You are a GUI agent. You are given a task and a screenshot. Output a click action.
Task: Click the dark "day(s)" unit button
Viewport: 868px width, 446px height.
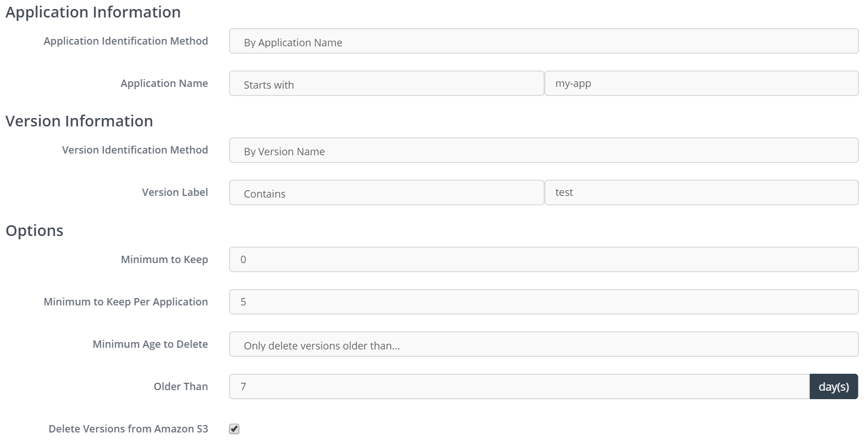[834, 386]
